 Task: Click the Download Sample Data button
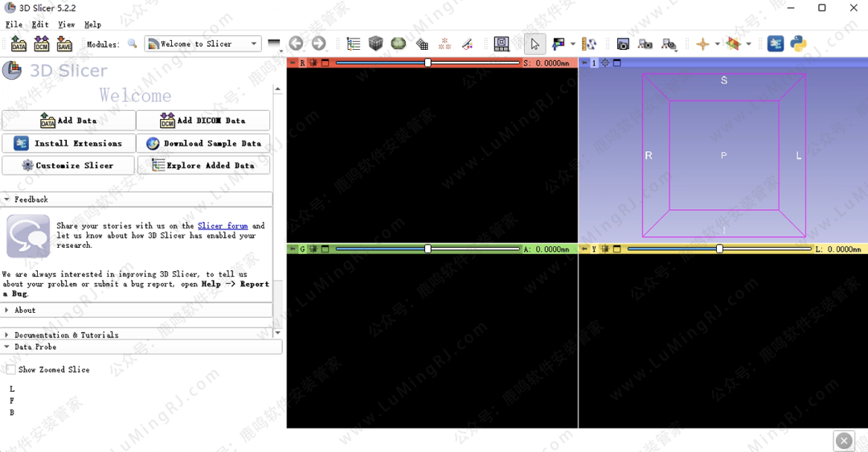point(203,143)
